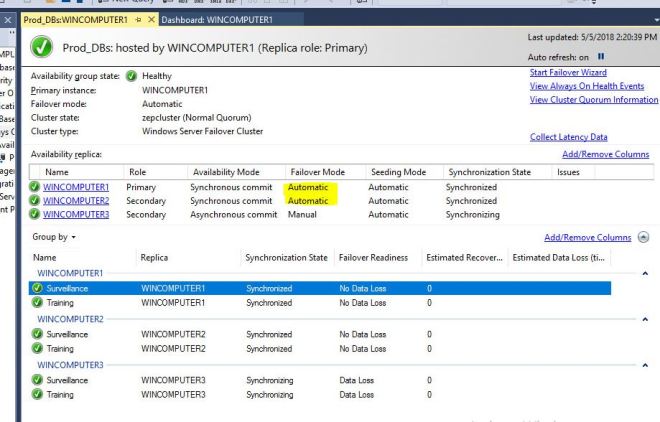This screenshot has width=660, height=422.
Task: Click the green icon for Training under WINCOMPUTER1
Action: tap(37, 302)
